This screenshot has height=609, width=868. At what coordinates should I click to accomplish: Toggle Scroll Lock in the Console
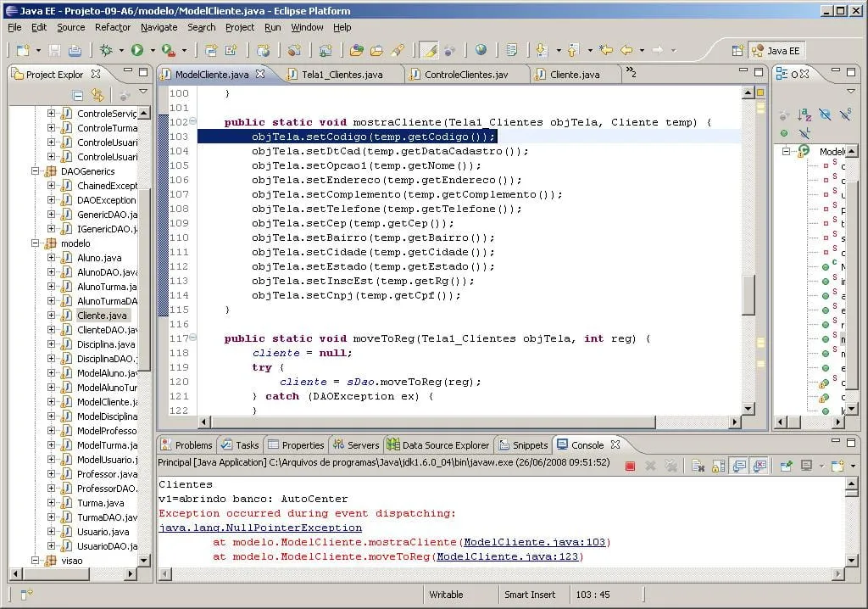718,466
